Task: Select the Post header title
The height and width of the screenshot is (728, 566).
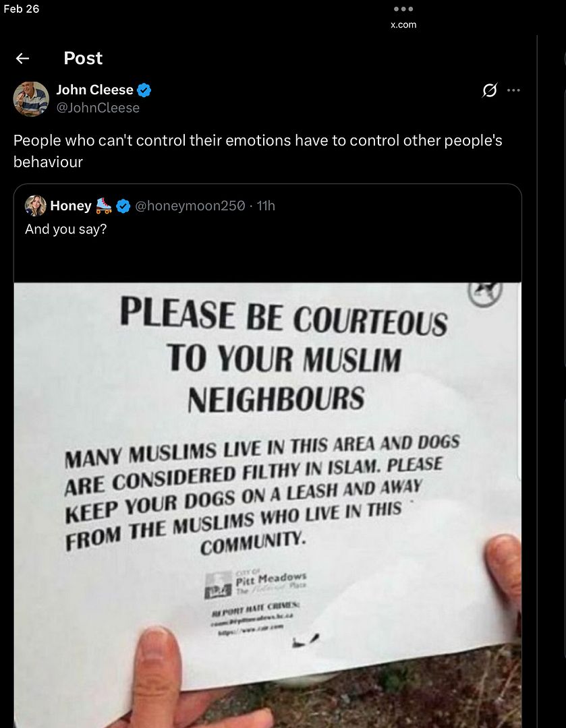Action: tap(83, 59)
